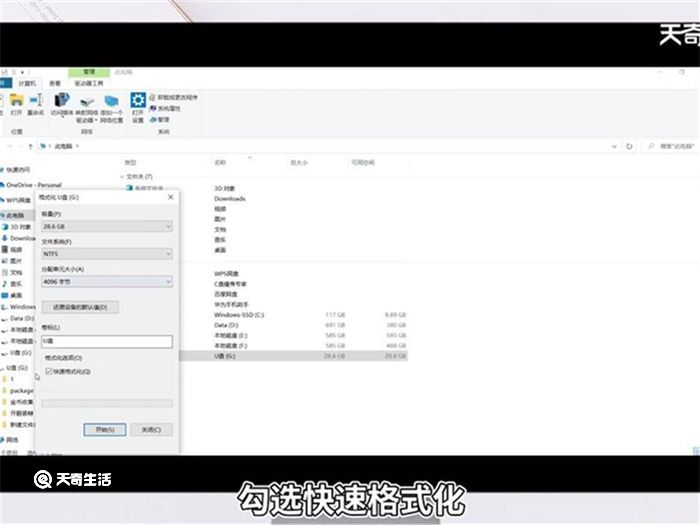The image size is (700, 525).
Task: Sort by the Free space column header
Action: pos(363,163)
